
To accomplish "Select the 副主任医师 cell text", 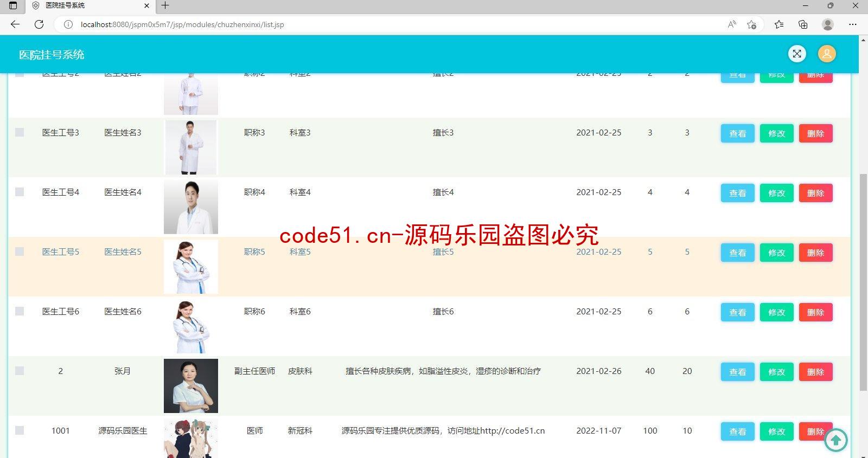I will tap(254, 371).
